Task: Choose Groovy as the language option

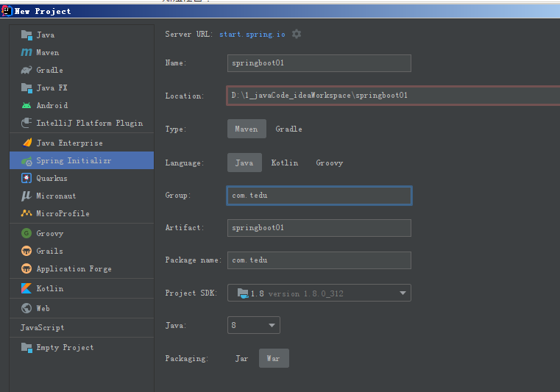Action: (329, 163)
